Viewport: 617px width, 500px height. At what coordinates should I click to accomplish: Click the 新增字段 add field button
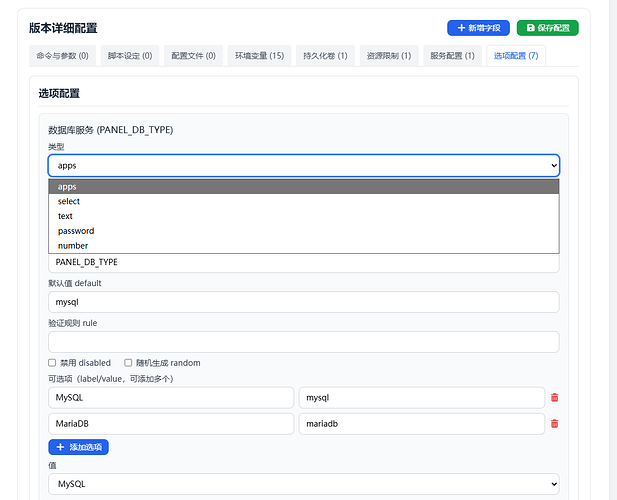pos(478,28)
